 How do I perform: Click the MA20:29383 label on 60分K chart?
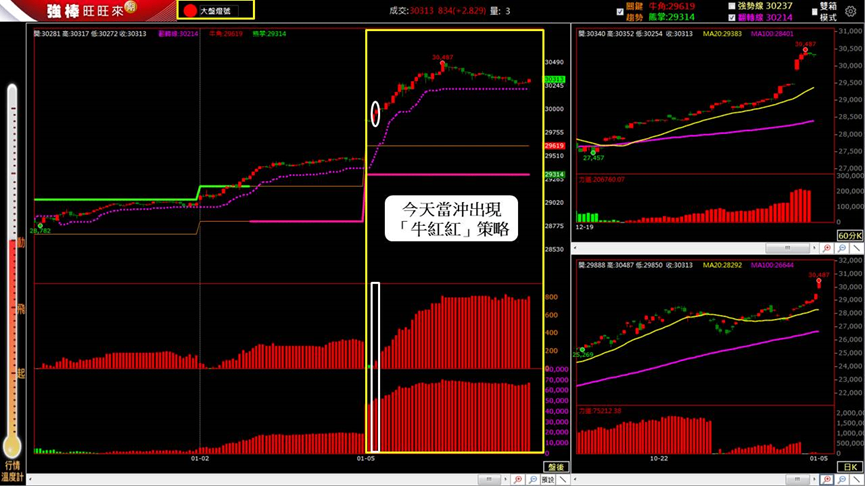(x=722, y=34)
